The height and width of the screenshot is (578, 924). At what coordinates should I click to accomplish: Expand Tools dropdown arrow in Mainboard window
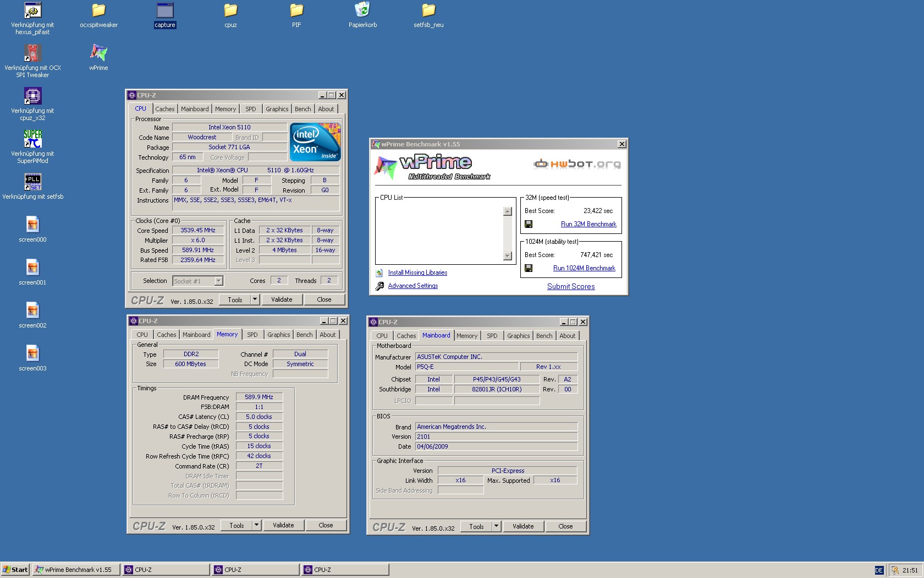496,526
